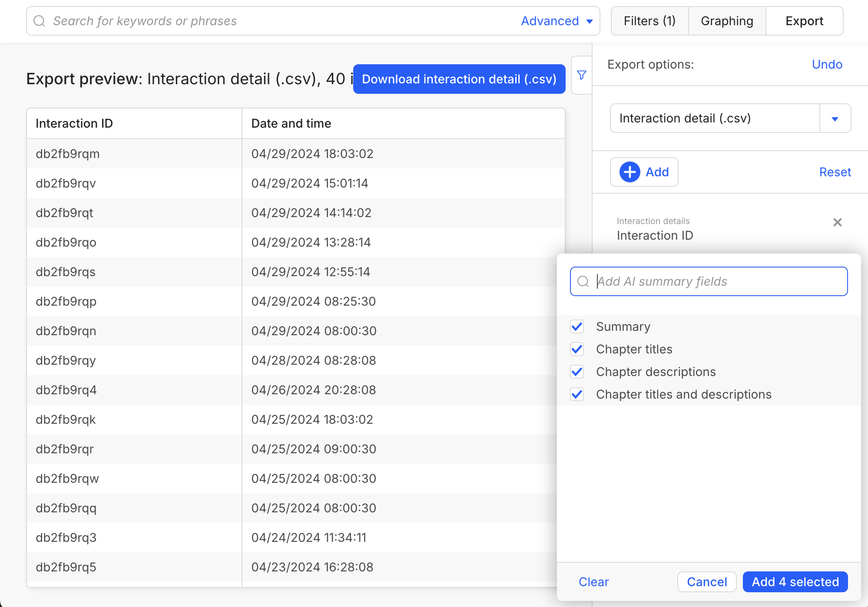This screenshot has width=868, height=607.
Task: Select interaction ID db2fb9rqv
Action: [66, 183]
